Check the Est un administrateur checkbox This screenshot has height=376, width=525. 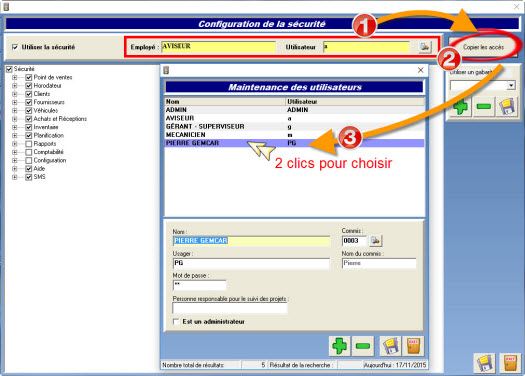(x=175, y=321)
